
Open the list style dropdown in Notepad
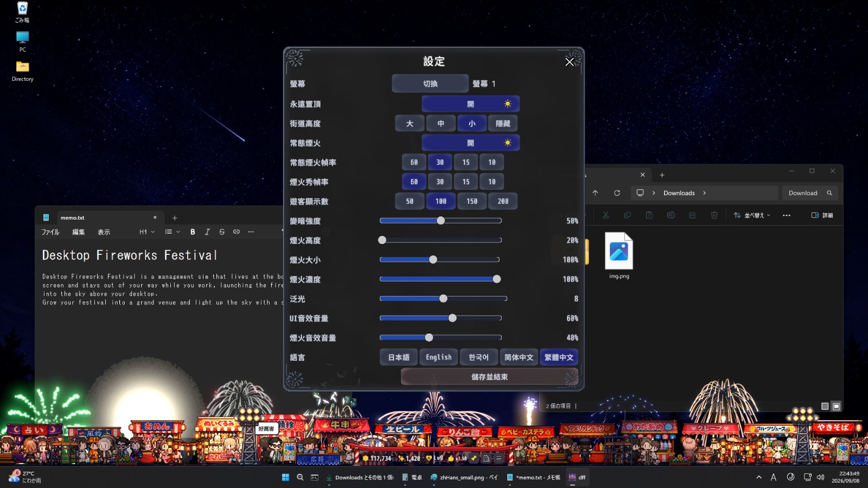pos(173,232)
